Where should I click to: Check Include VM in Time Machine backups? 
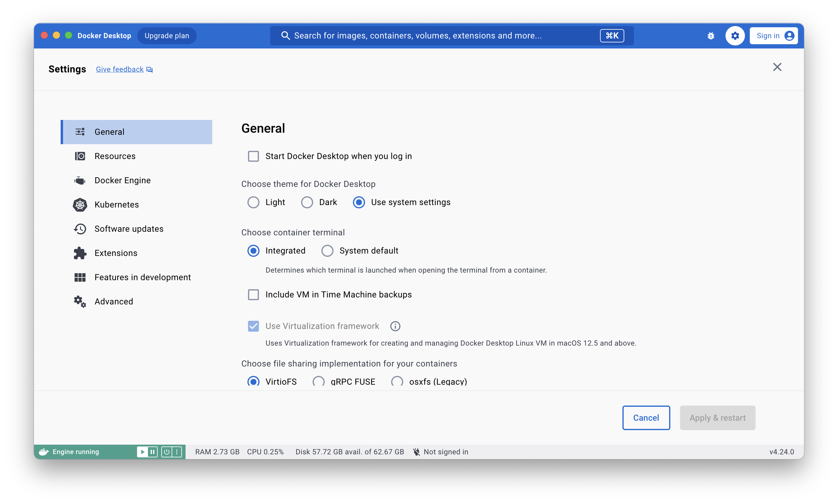coord(253,294)
